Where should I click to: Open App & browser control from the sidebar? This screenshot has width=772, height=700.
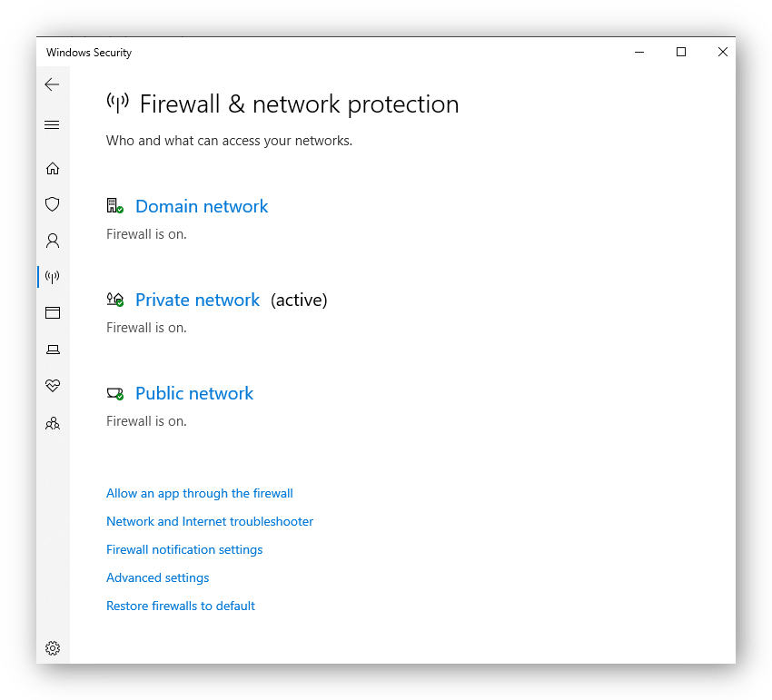(52, 312)
